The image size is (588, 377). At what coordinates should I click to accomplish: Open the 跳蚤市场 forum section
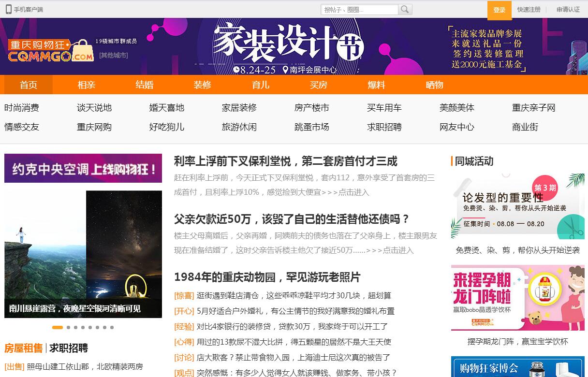pyautogui.click(x=312, y=127)
